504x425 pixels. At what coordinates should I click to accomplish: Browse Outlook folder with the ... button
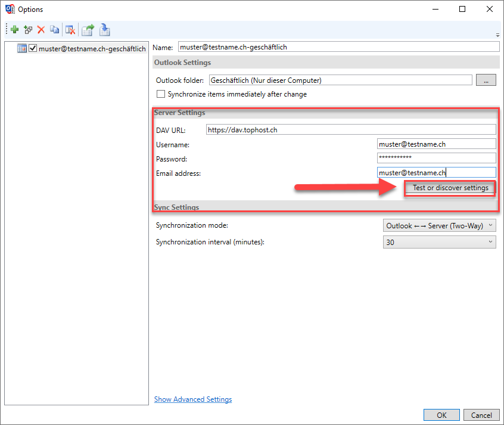tap(486, 80)
